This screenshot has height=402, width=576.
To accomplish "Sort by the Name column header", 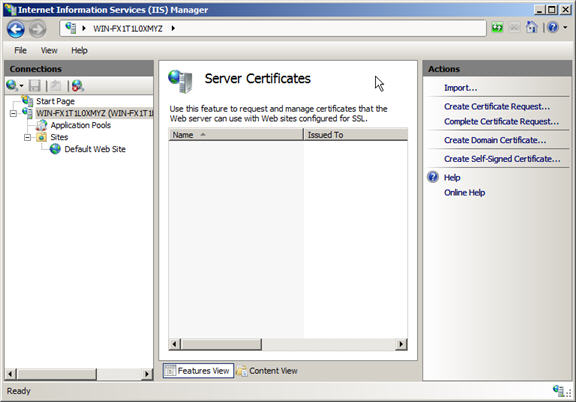I will tap(236, 135).
